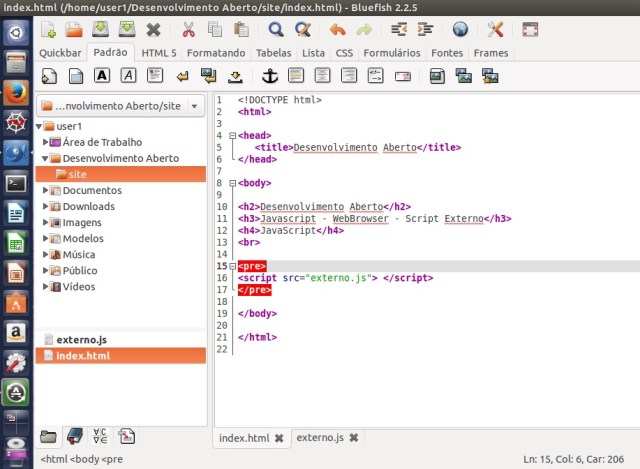Image resolution: width=640 pixels, height=469 pixels.
Task: Switch to the HTML 5 toolbar tab
Action: click(159, 52)
